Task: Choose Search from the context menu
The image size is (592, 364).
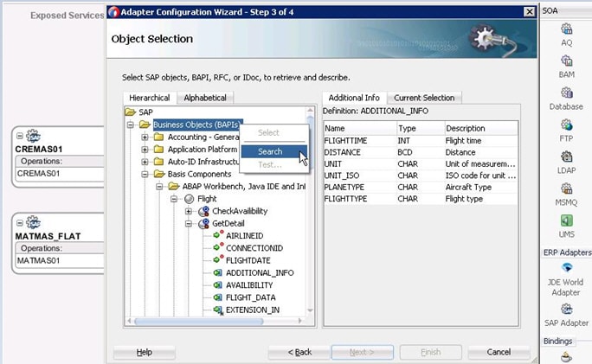Action: (274, 151)
